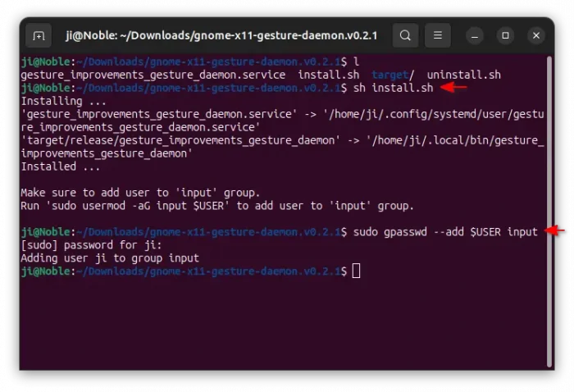Click uninstall.sh in the file listing
Screen dimensions: 574x392
(x=464, y=75)
